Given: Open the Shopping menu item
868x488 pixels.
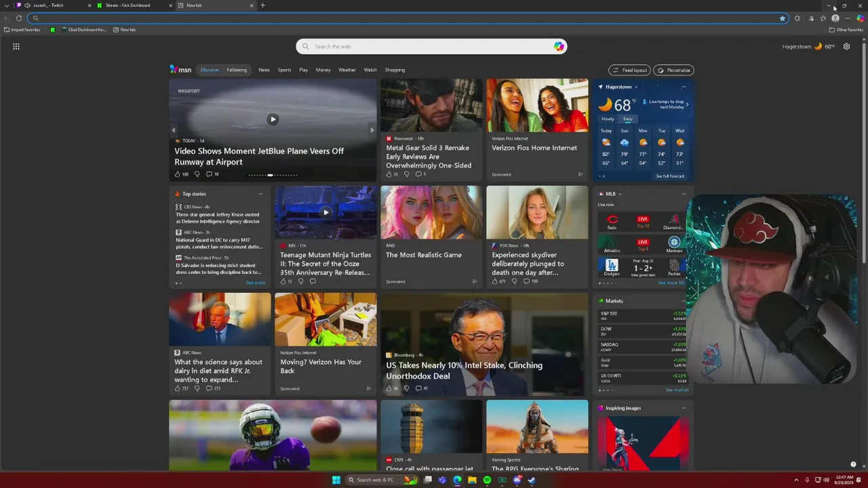Looking at the screenshot, I should pos(395,70).
